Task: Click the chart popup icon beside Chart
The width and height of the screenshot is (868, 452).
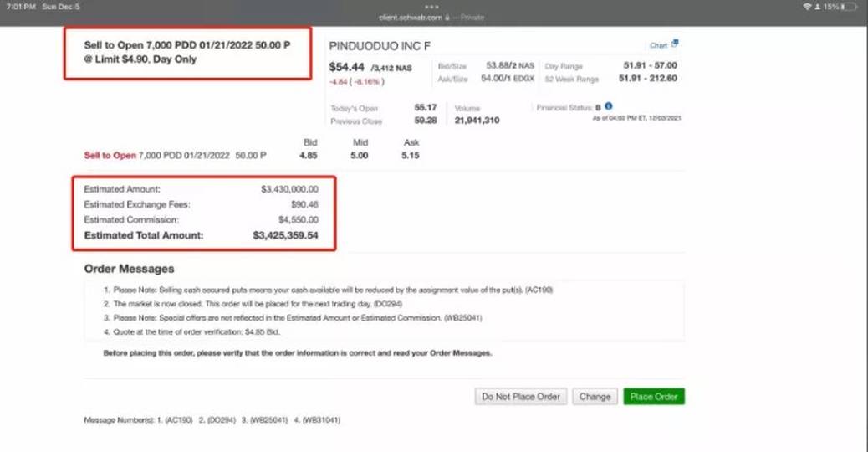Action: [675, 44]
